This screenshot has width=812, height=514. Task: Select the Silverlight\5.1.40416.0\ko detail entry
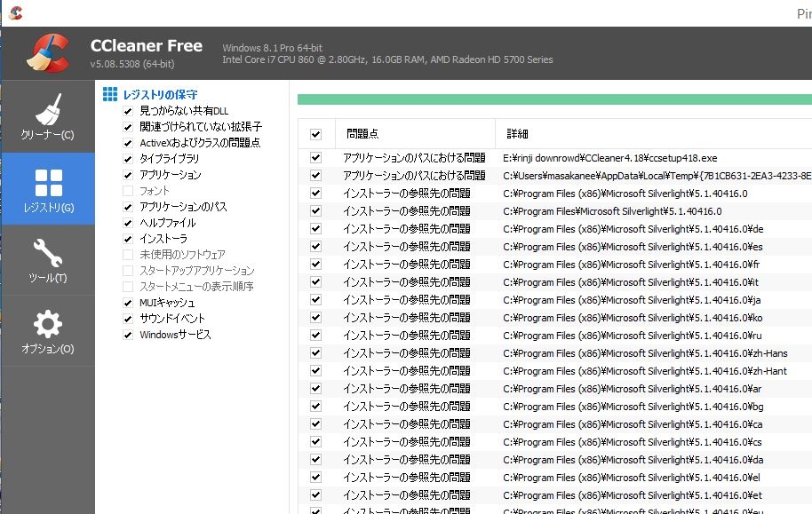click(633, 318)
